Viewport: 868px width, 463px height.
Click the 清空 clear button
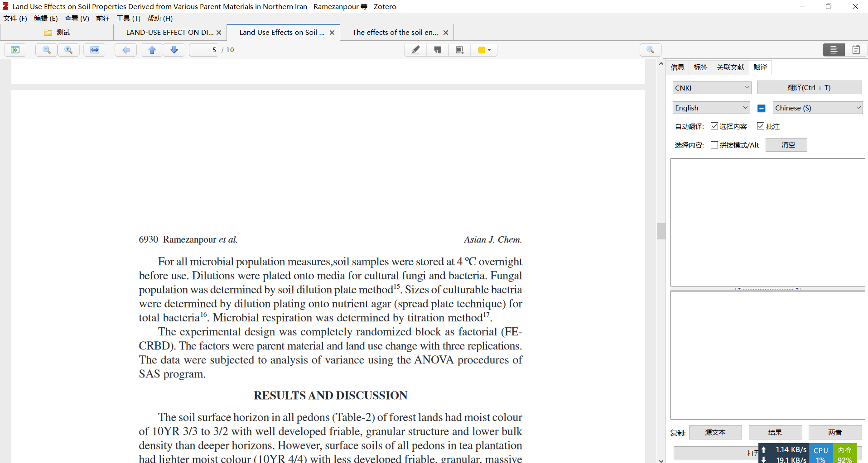click(x=786, y=145)
